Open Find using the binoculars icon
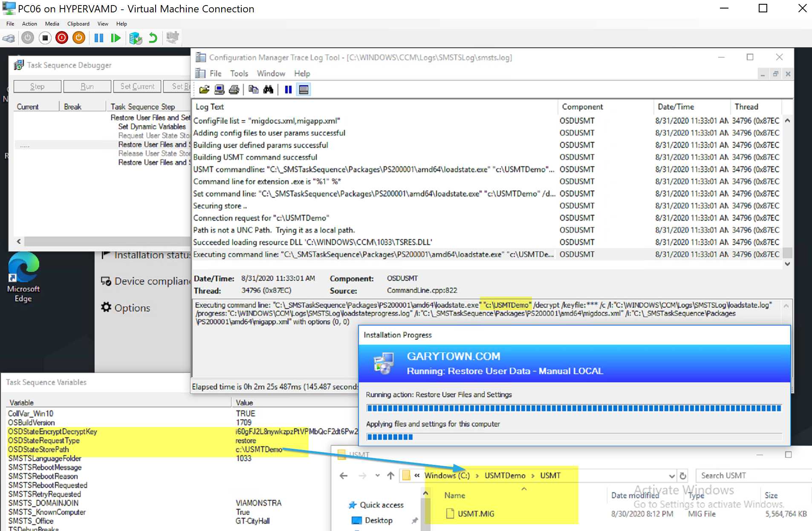The image size is (812, 531). click(x=268, y=89)
